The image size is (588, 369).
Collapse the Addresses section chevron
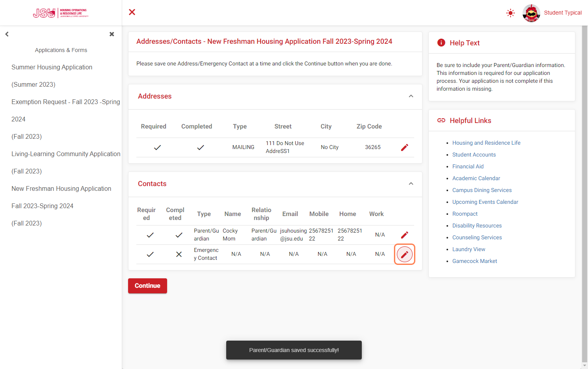411,96
